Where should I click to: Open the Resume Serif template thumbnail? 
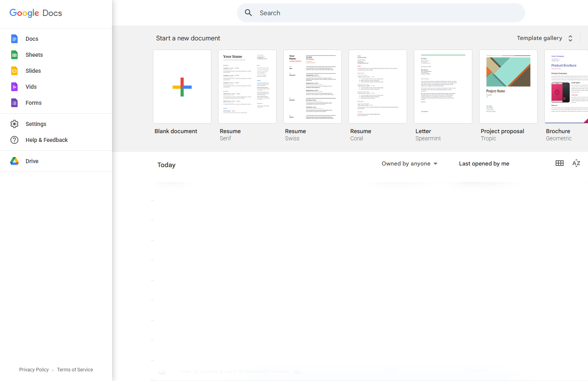coord(247,87)
